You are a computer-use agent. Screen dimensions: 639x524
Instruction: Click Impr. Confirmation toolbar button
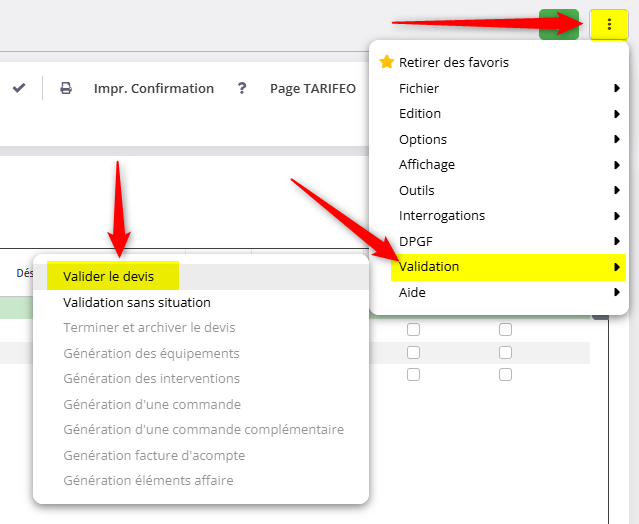pos(154,88)
